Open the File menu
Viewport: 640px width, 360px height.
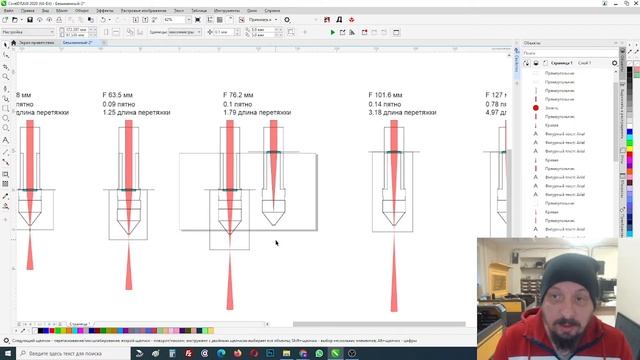tap(8, 11)
